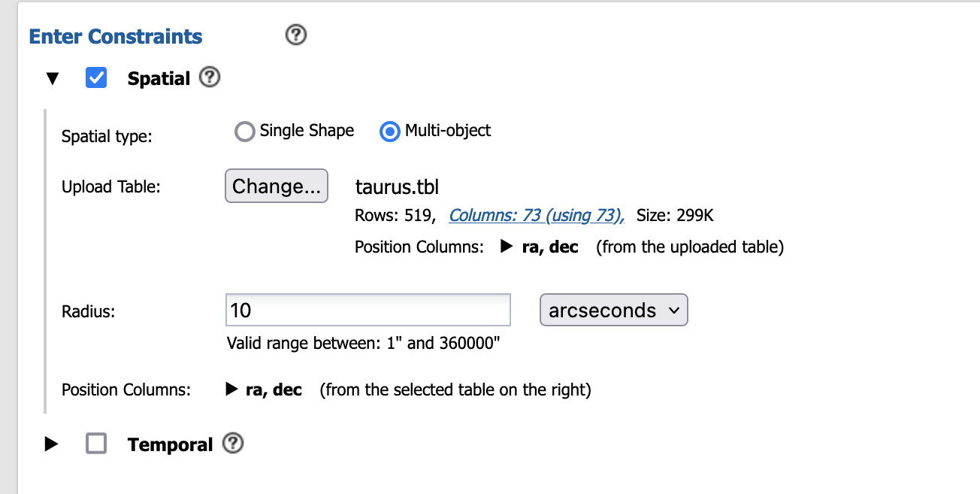Click into the Radius input field
980x494 pixels.
click(368, 310)
